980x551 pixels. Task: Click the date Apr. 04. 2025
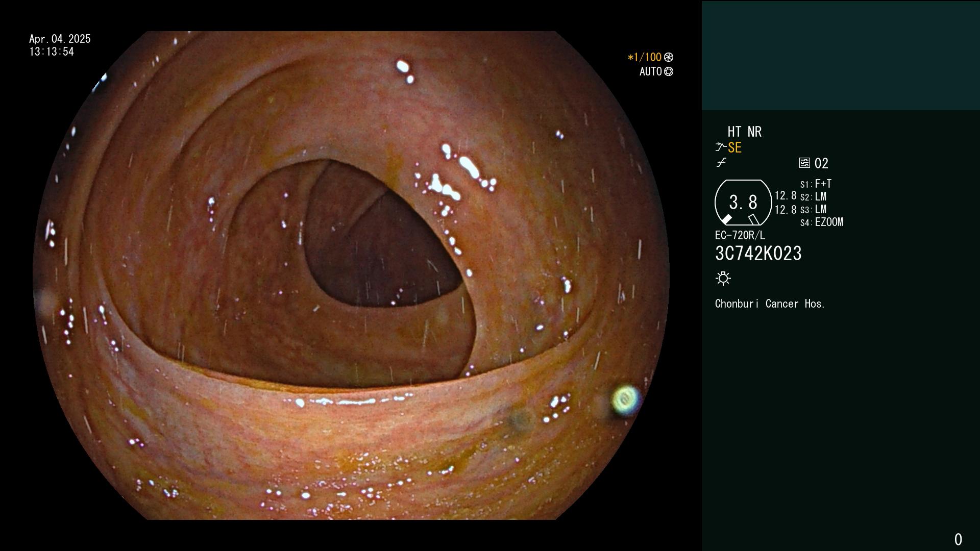(x=60, y=39)
